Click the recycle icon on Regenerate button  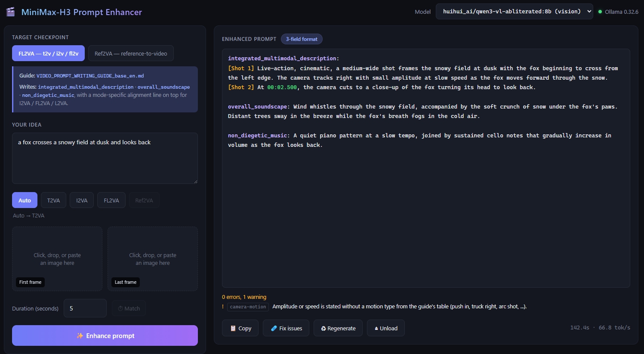coord(324,329)
